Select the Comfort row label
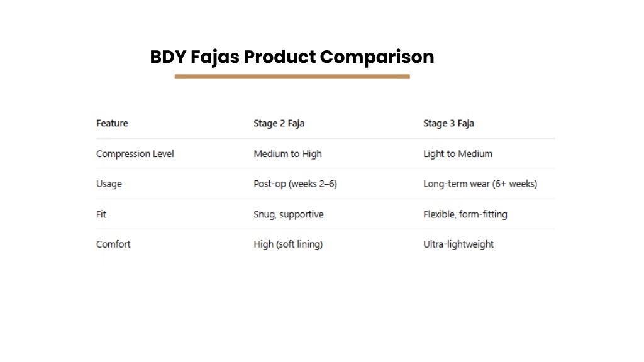Screen dimensions: 644x362 point(113,244)
